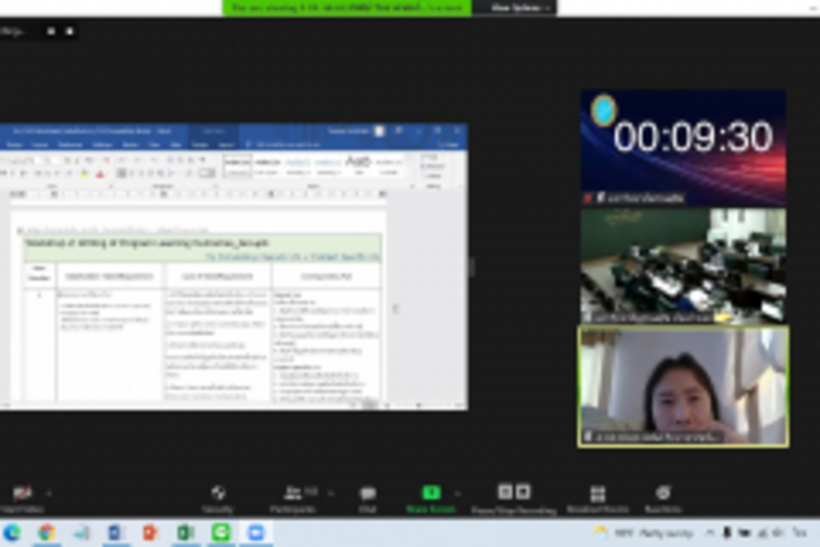The image size is (820, 547).
Task: Open Word from the taskbar
Action: pyautogui.click(x=115, y=533)
